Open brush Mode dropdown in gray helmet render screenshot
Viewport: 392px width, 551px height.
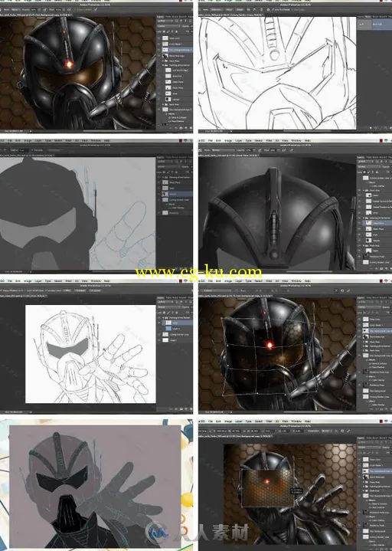(222, 150)
